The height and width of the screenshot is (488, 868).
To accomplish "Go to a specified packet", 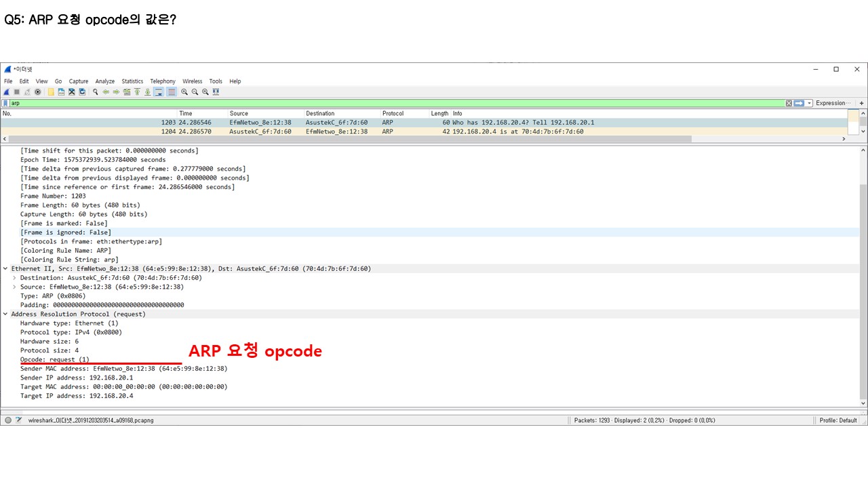I will (x=127, y=91).
